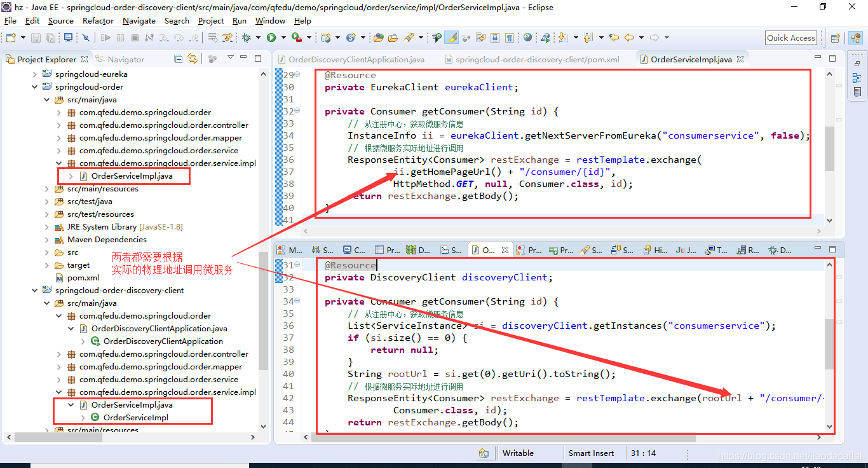
Task: Close the OrderServiceImpl.java top editor tab
Action: click(x=740, y=59)
